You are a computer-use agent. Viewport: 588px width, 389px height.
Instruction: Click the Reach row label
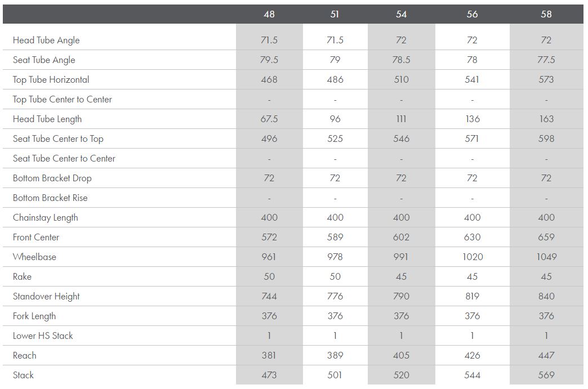25,356
